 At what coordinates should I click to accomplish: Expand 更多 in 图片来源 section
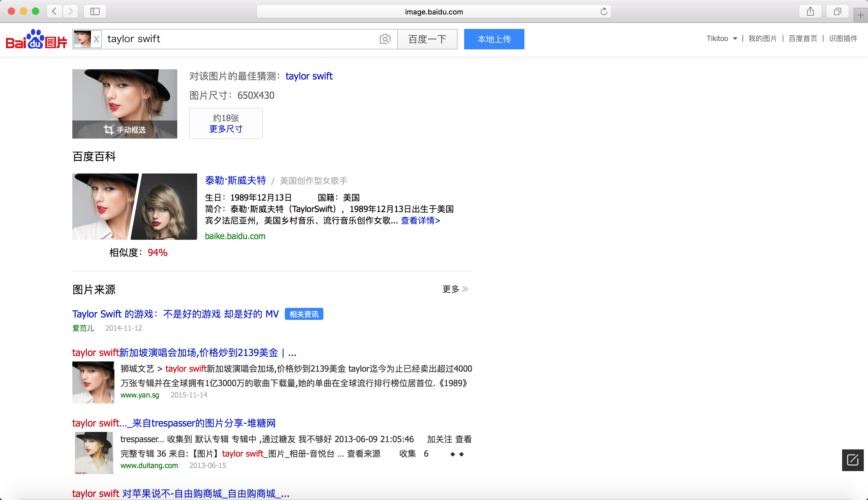pos(455,289)
